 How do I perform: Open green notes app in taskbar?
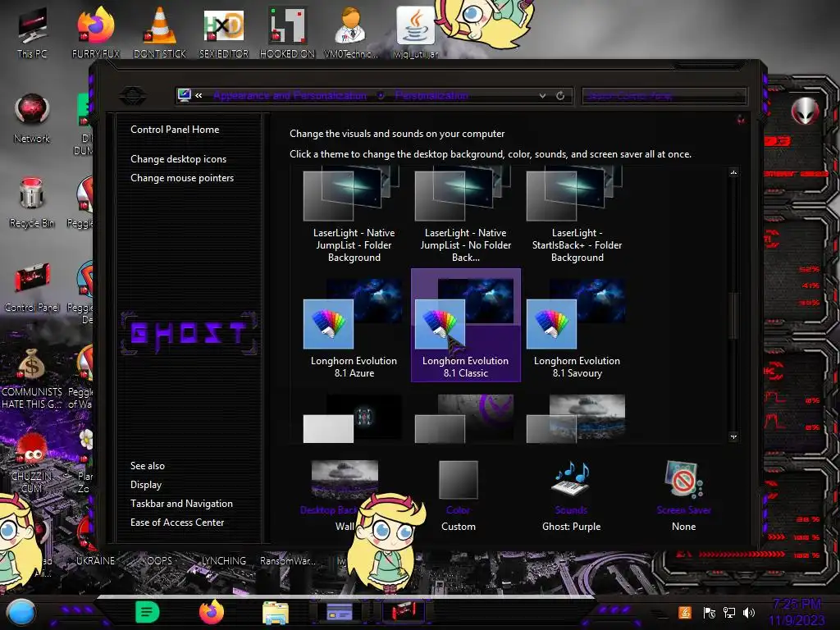click(148, 612)
